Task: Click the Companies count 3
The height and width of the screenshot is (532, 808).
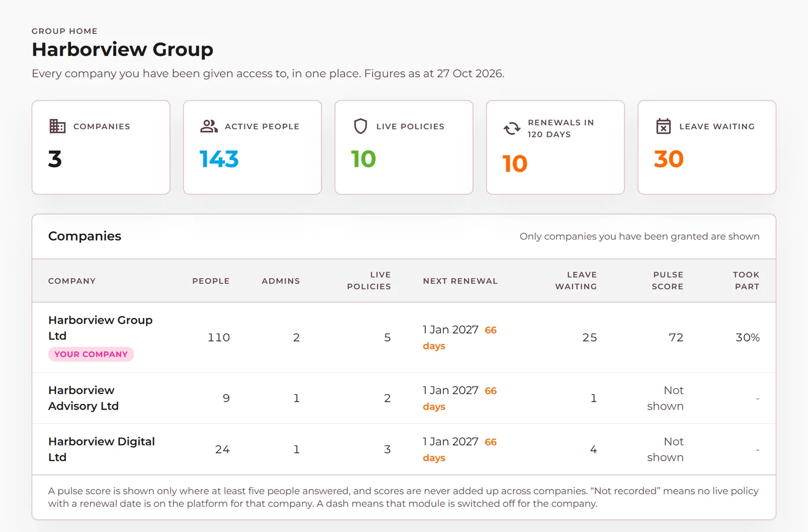Action: tap(55, 159)
